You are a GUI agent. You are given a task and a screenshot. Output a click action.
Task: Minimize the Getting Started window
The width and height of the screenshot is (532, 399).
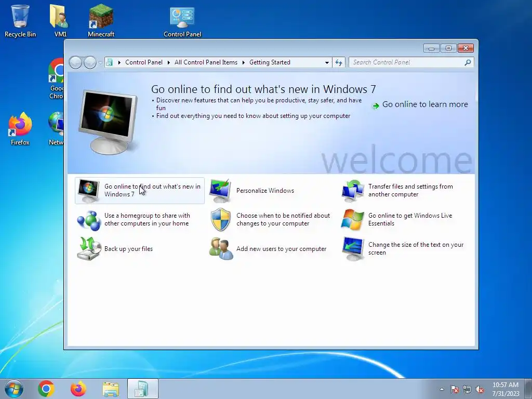point(431,48)
